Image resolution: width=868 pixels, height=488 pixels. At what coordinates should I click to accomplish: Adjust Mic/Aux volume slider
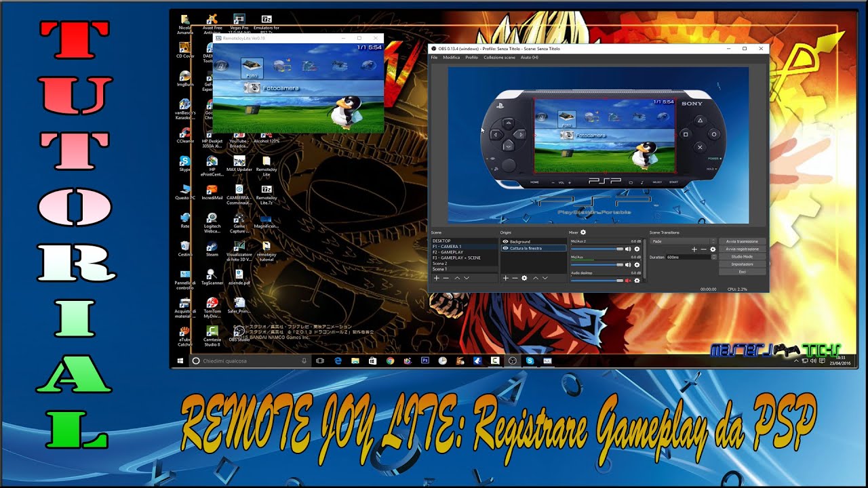pos(597,265)
